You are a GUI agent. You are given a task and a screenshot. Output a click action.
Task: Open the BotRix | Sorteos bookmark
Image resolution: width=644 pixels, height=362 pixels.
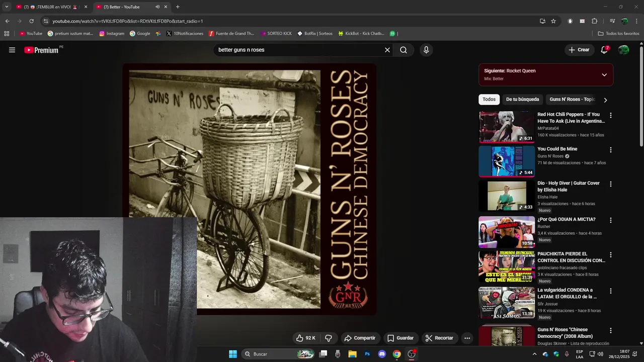pos(315,34)
